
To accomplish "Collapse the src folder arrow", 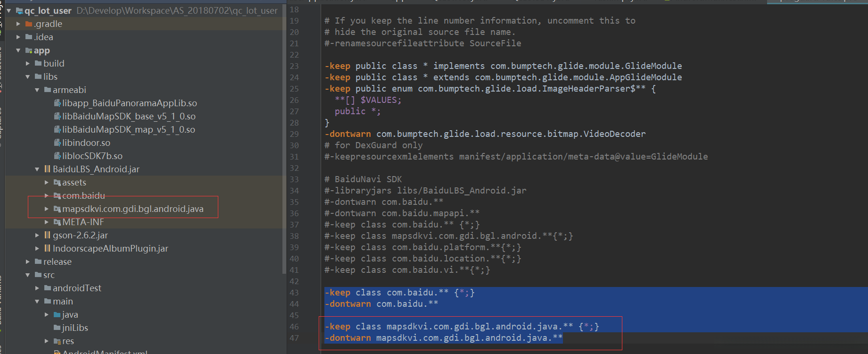I will tap(28, 275).
